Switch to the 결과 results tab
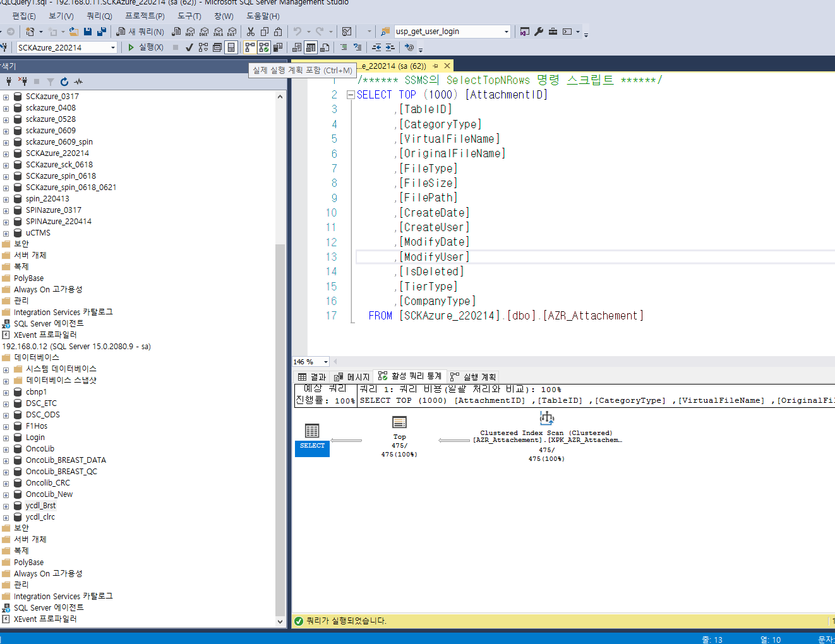Viewport: 835px width, 644px height. click(x=312, y=377)
